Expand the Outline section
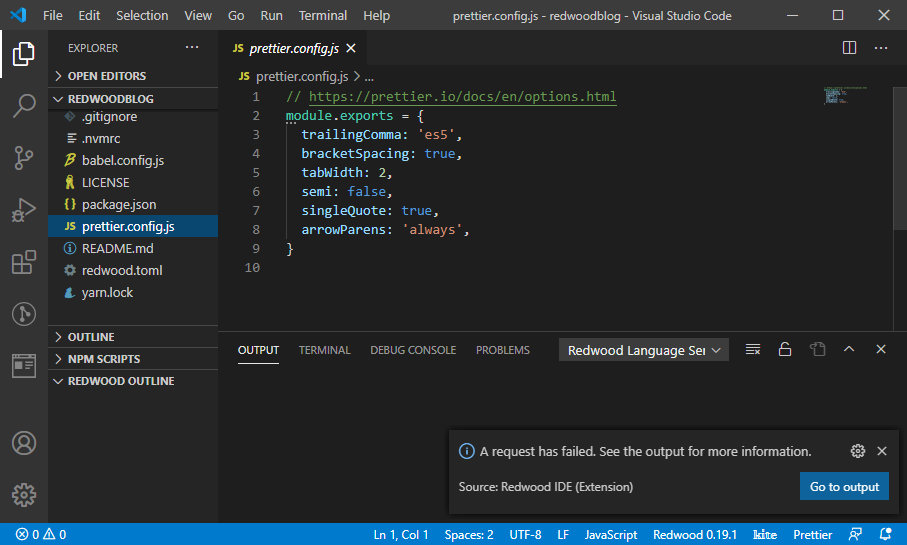This screenshot has height=545, width=907. pyautogui.click(x=133, y=337)
